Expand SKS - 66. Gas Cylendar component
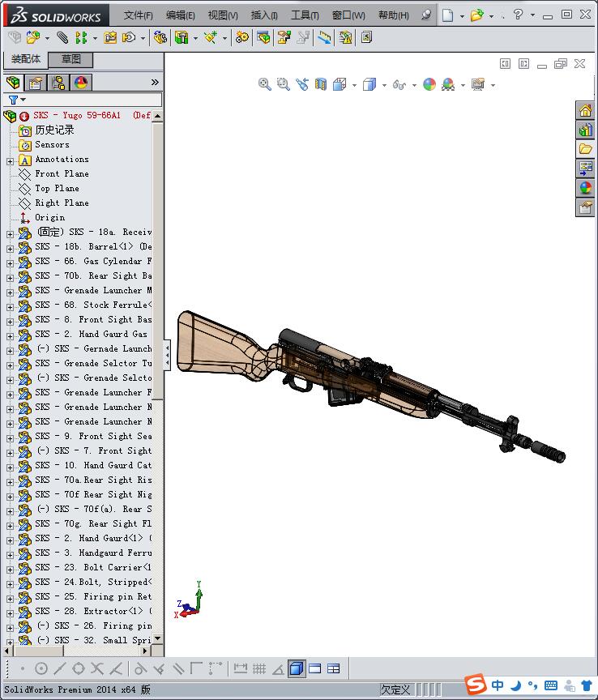The height and width of the screenshot is (700, 598). (10, 263)
